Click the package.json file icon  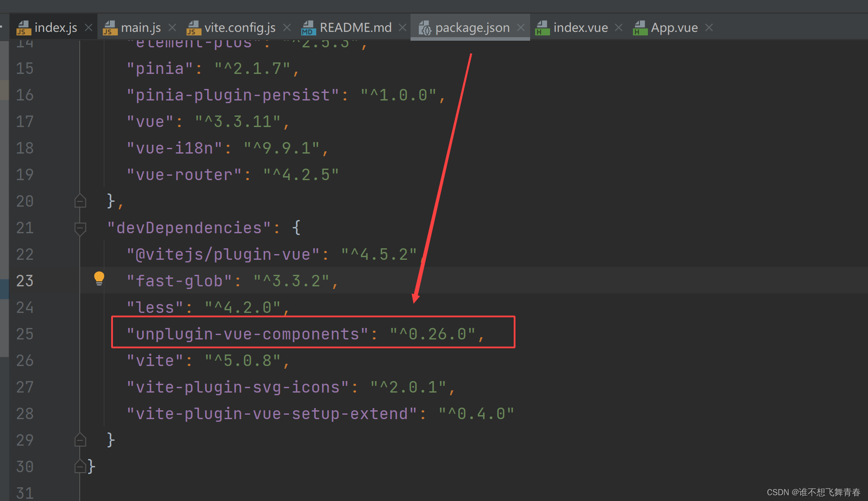pyautogui.click(x=425, y=28)
